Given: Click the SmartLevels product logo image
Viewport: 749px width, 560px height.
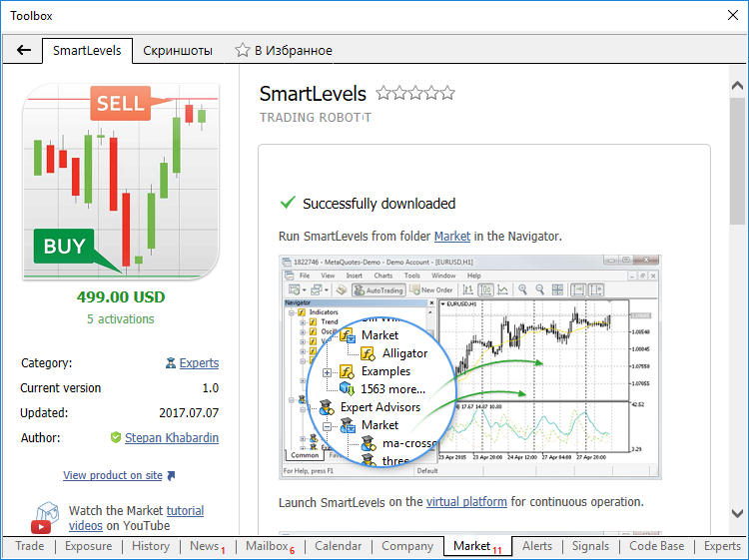Looking at the screenshot, I should [x=121, y=182].
